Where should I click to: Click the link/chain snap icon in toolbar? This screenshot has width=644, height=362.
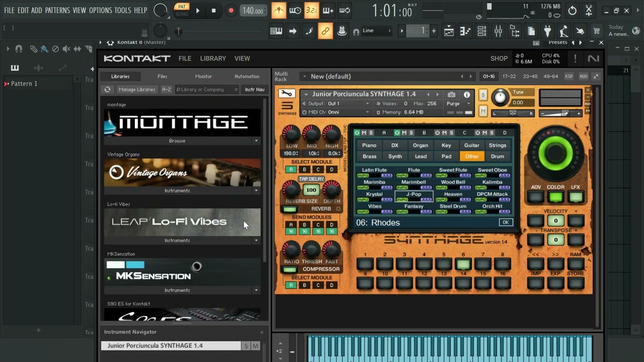click(326, 31)
